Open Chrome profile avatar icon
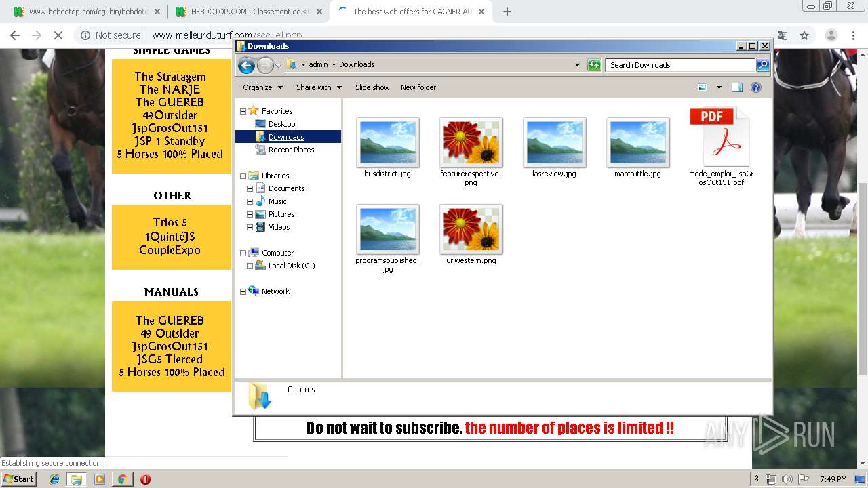 coord(831,35)
